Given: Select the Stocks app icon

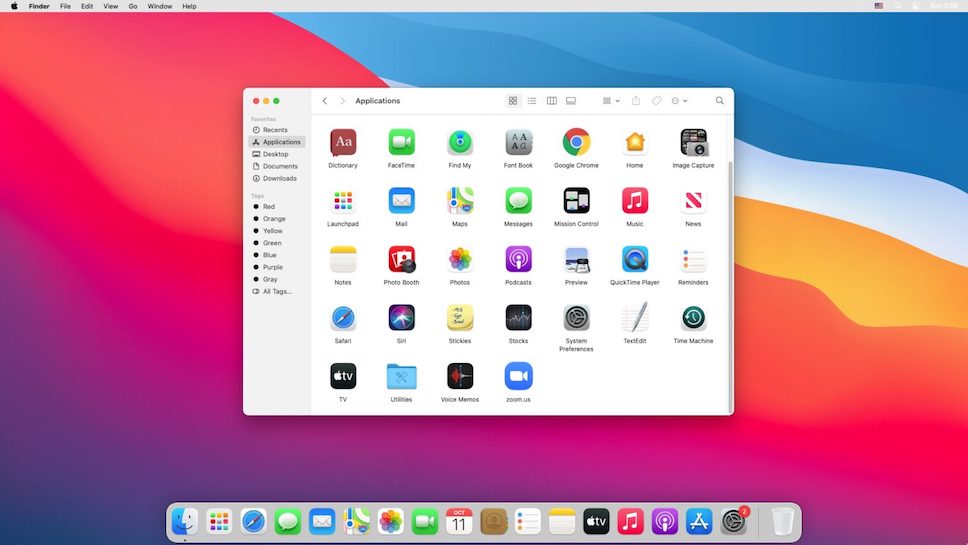Looking at the screenshot, I should [x=518, y=318].
